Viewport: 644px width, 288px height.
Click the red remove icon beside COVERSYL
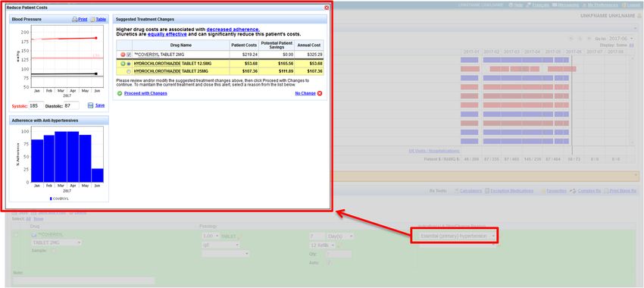(123, 55)
